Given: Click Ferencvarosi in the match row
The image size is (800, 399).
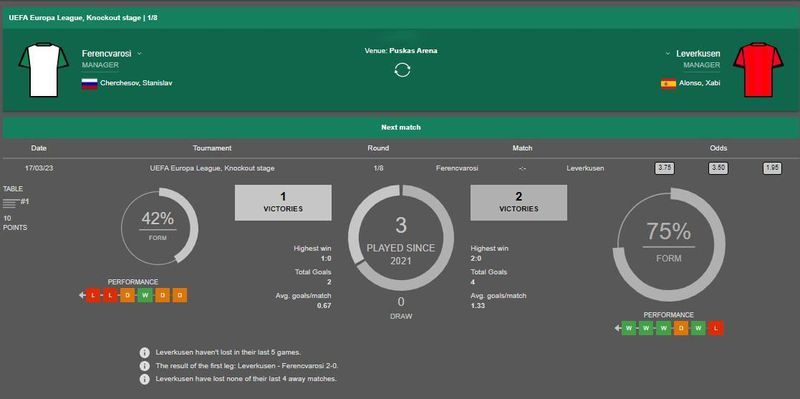Looking at the screenshot, I should click(x=457, y=168).
